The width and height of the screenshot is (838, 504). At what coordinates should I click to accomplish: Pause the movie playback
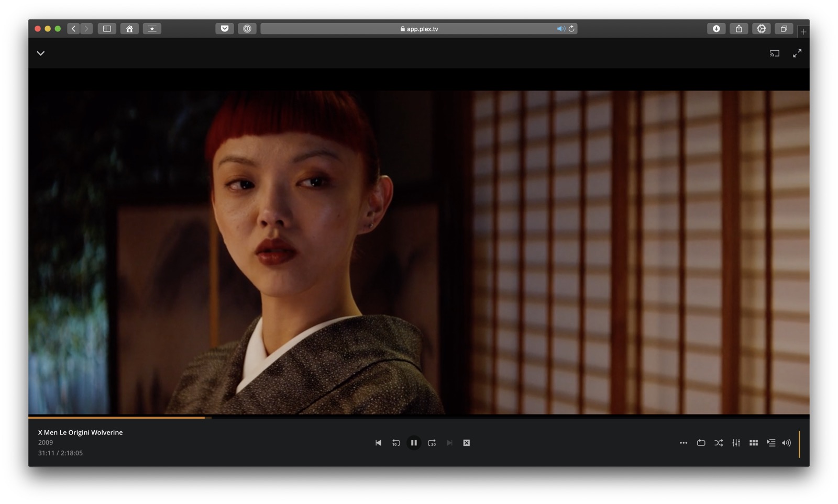click(x=414, y=443)
